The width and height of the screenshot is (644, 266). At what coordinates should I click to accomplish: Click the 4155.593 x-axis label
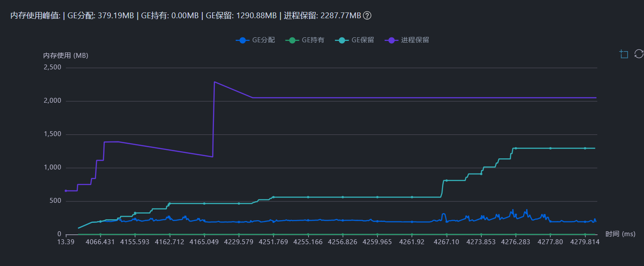coord(135,242)
